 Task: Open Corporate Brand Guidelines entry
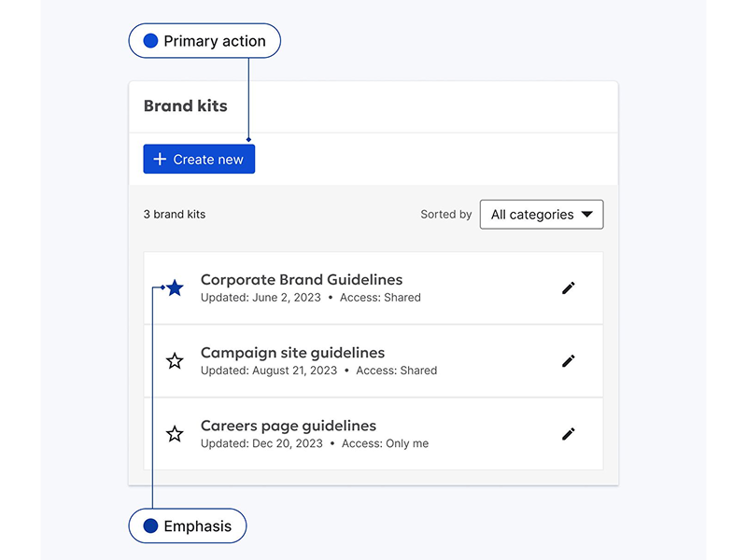[x=303, y=279]
